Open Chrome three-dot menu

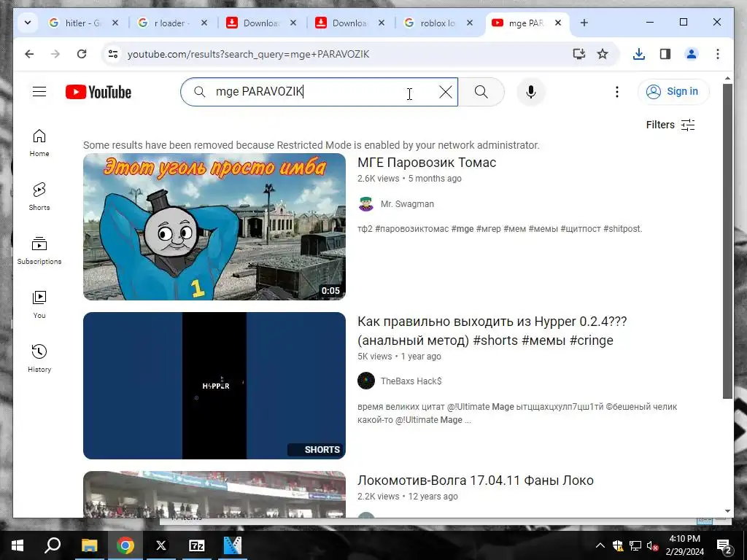coord(718,54)
